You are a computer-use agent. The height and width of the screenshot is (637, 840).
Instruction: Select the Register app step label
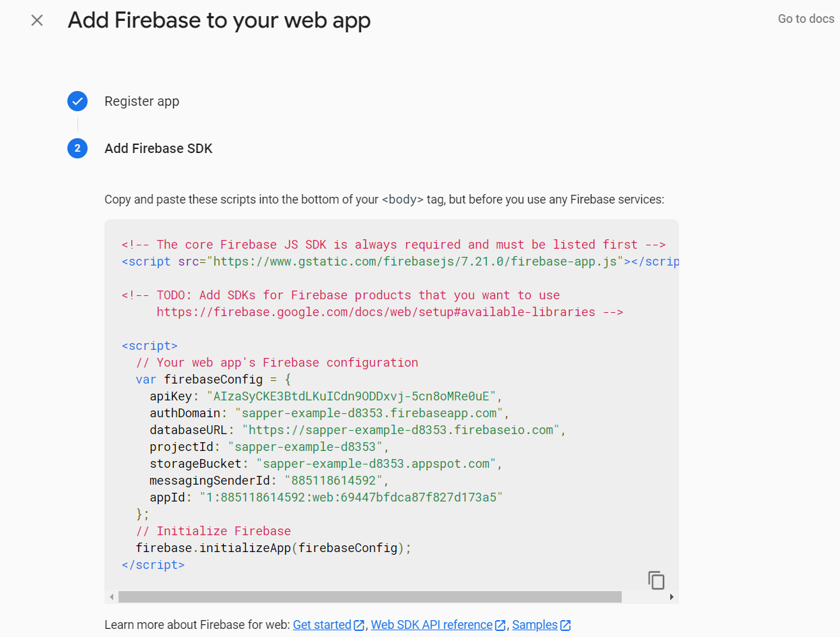pyautogui.click(x=142, y=102)
